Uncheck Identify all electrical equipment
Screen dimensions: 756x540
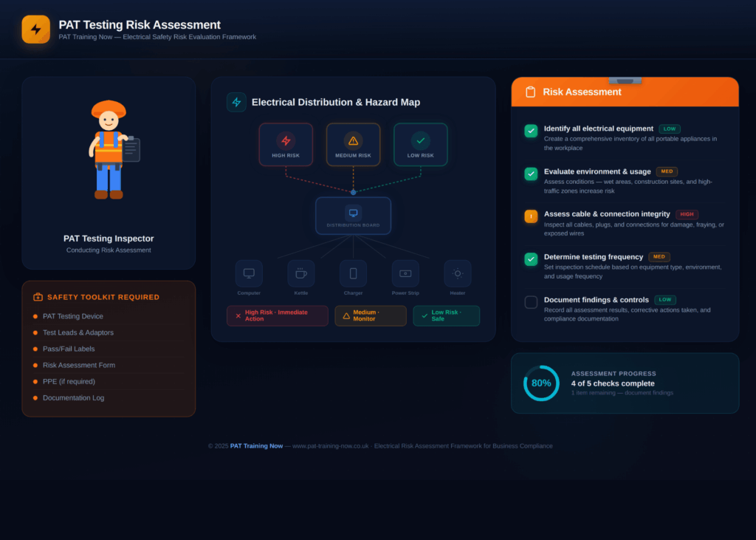(x=531, y=131)
